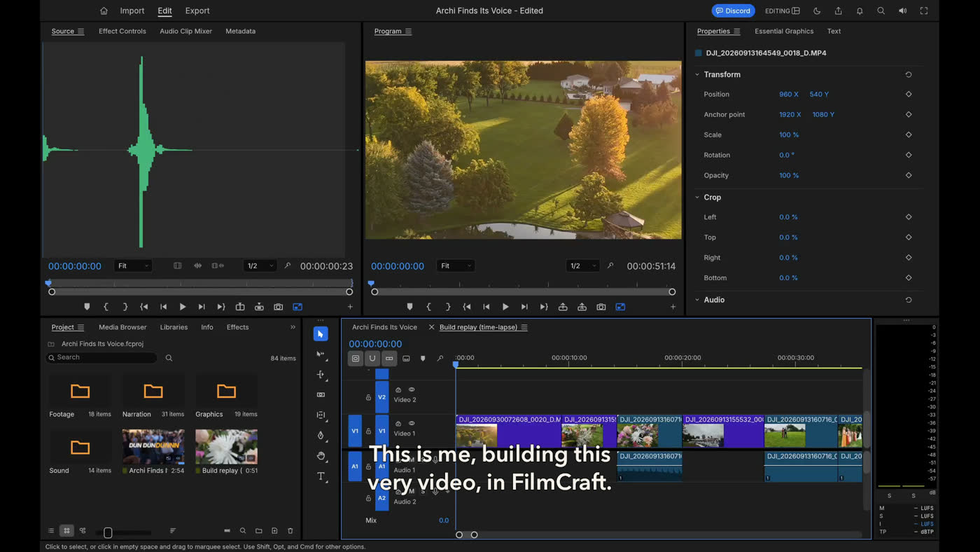Click the Discord button
The image size is (980, 552).
(x=733, y=11)
